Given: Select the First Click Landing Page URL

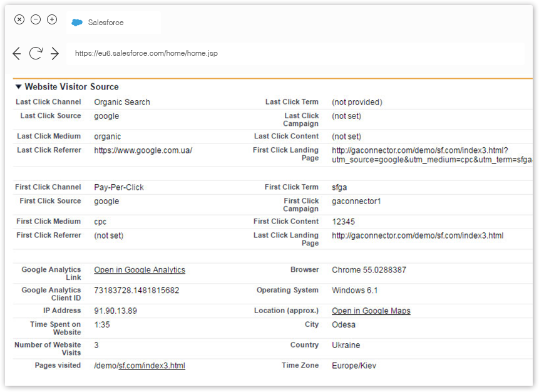Looking at the screenshot, I should (432, 155).
